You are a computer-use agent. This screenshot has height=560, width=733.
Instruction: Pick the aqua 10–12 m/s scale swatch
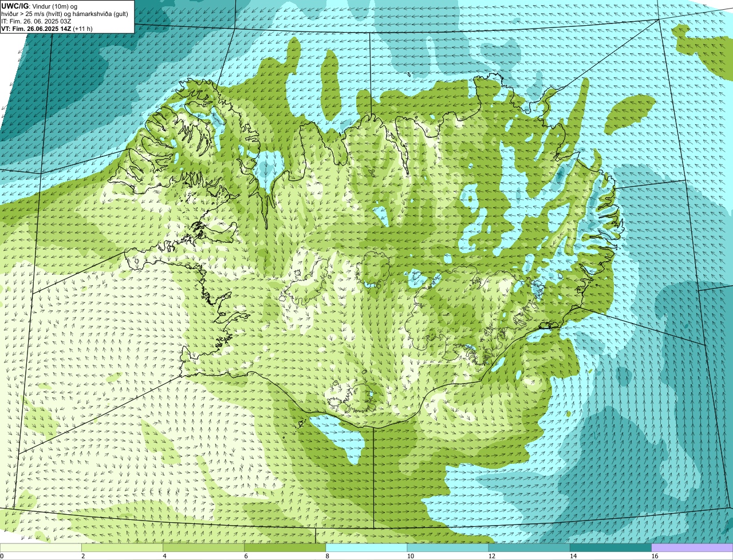click(448, 548)
